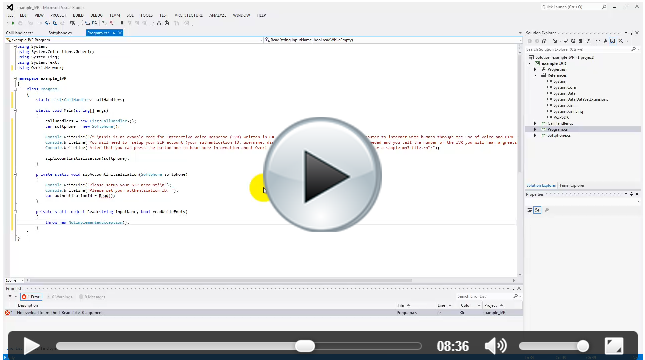Open the video in fullscreen mode
Viewport: 645px width, 360px height.
pos(614,346)
